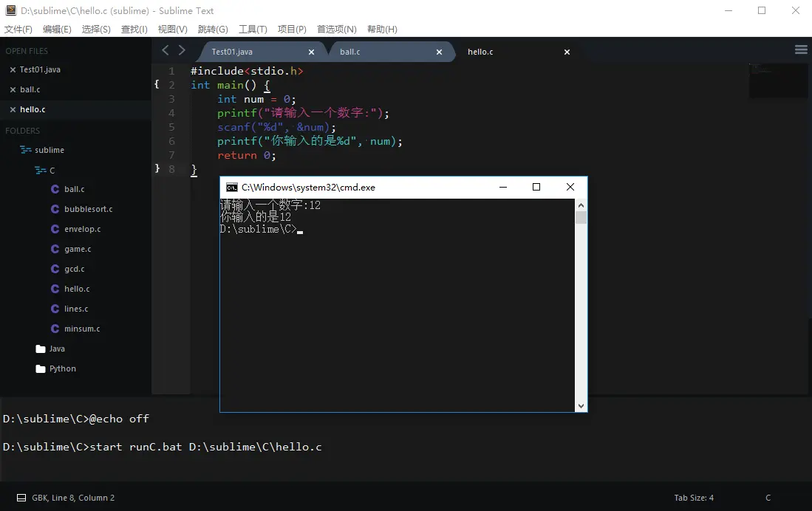The image size is (812, 511).
Task: Open the 项目(P) menu
Action: (x=292, y=30)
